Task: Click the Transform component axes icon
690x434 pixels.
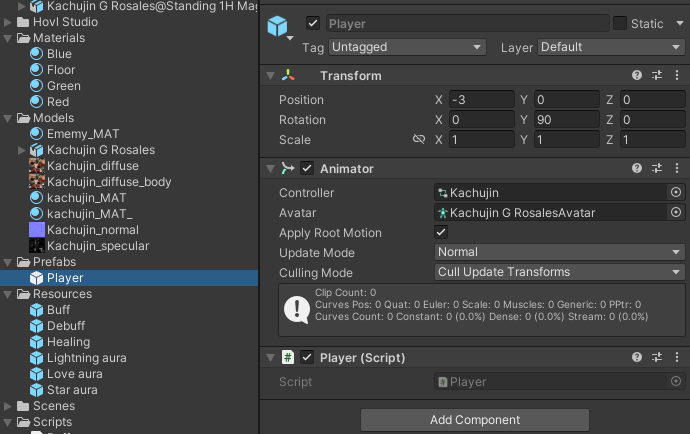Action: [288, 75]
